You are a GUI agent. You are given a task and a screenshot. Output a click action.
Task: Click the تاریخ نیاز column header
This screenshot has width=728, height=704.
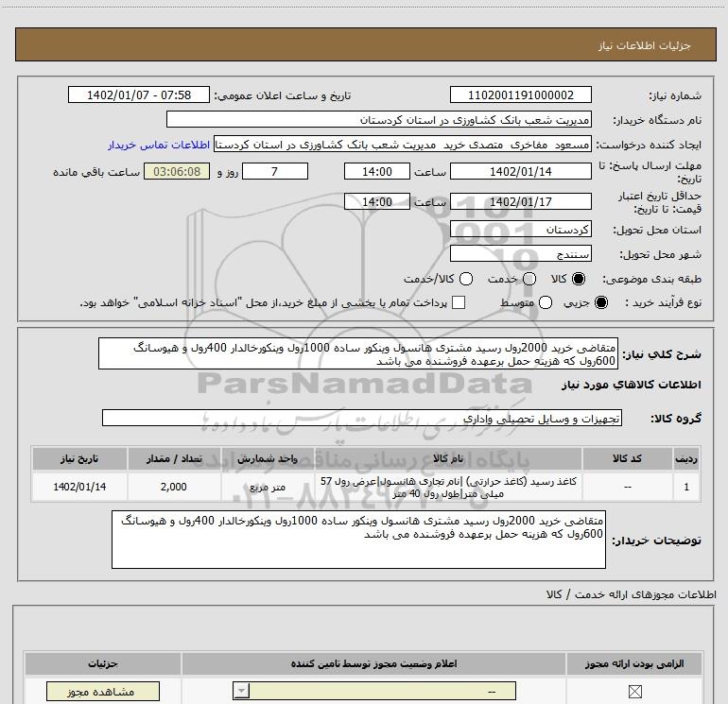point(79,458)
